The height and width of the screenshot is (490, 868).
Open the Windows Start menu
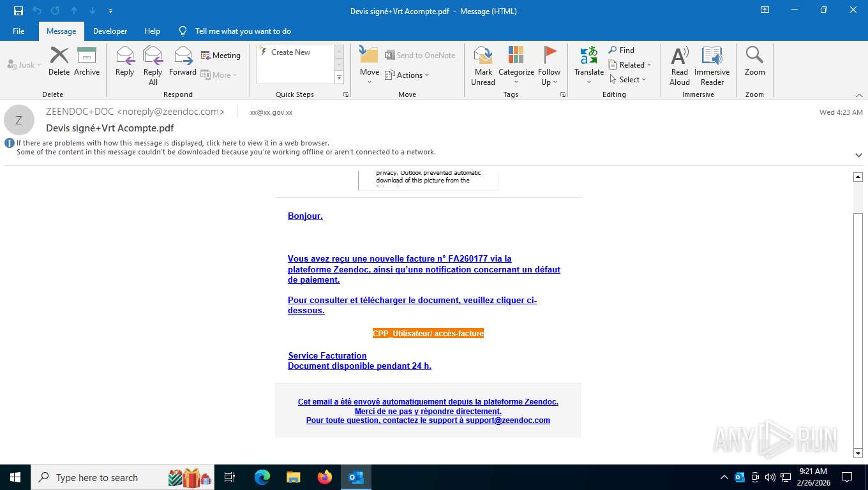pos(15,477)
